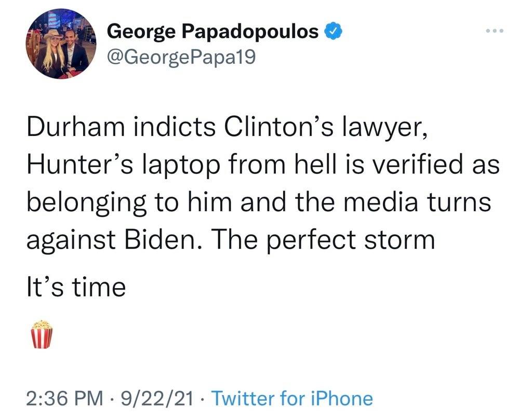Screen dimensions: 532x419
Task: Click the 2:36 PM timestamp
Action: 64,399
